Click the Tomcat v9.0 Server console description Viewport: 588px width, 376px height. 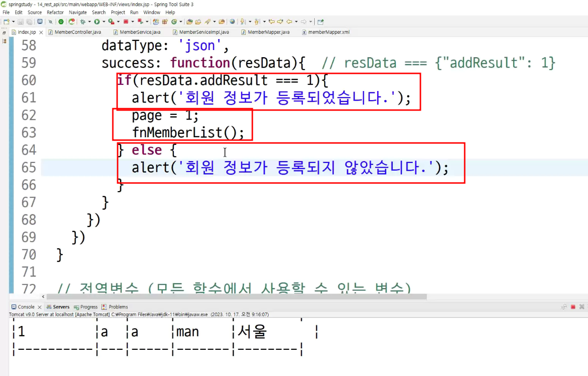tap(139, 315)
